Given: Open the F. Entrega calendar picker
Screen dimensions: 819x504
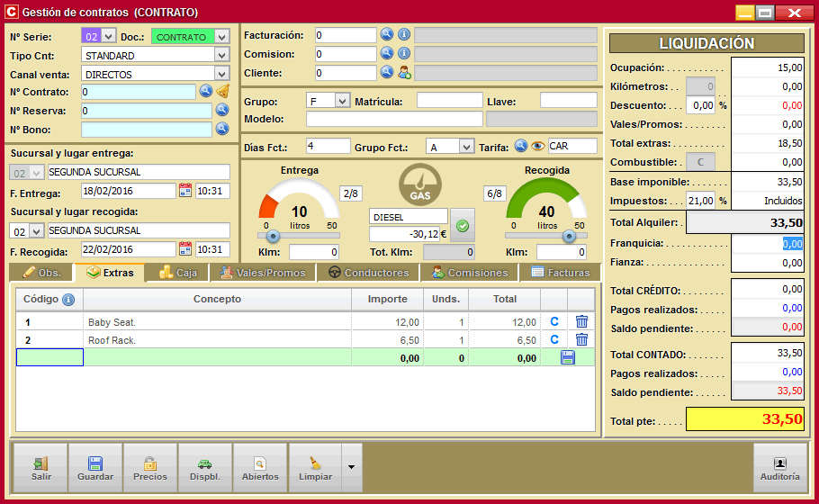Looking at the screenshot, I should coord(185,191).
